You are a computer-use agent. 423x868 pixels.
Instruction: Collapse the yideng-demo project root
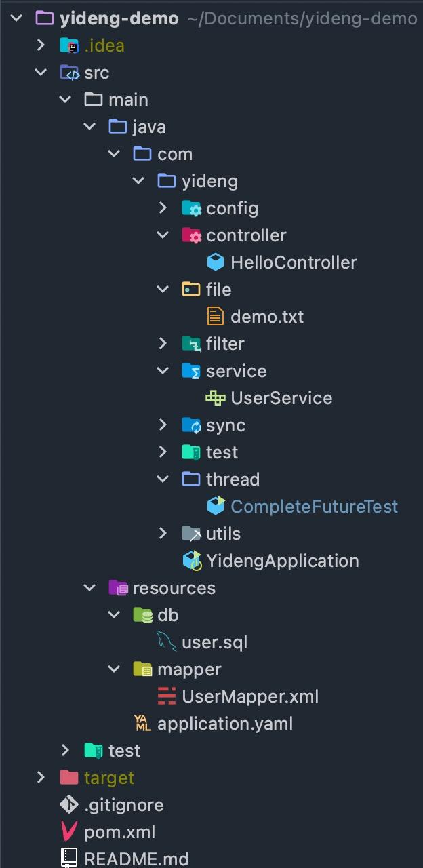16,18
